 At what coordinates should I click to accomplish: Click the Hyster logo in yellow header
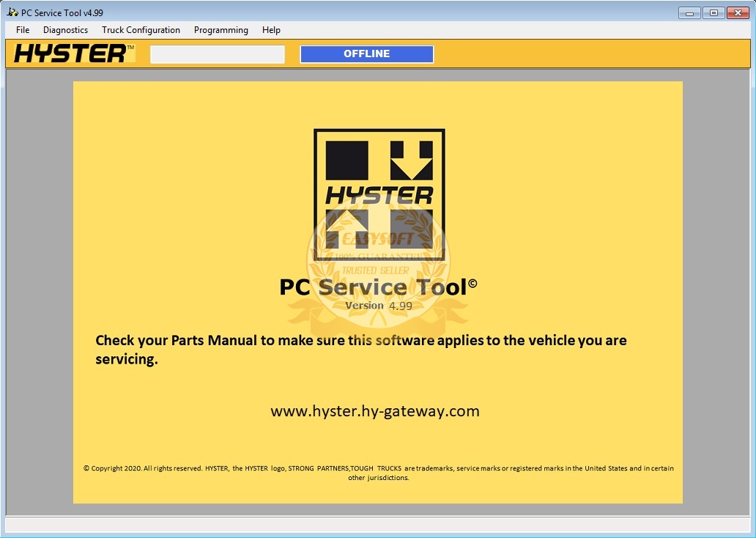[74, 53]
